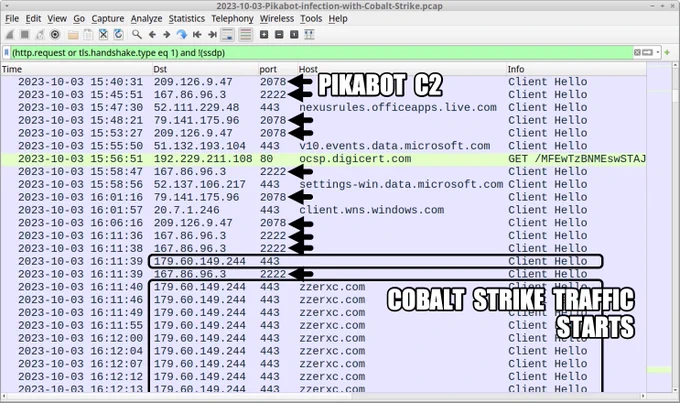
Task: Open the Wireless menu
Action: [277, 19]
